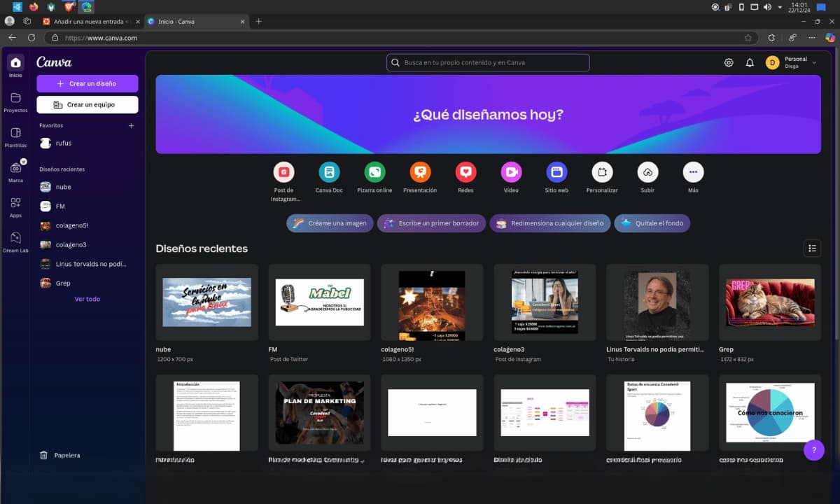This screenshot has width=840, height=504.
Task: Open the Copilot icon in browser toolbar
Action: pos(830,38)
